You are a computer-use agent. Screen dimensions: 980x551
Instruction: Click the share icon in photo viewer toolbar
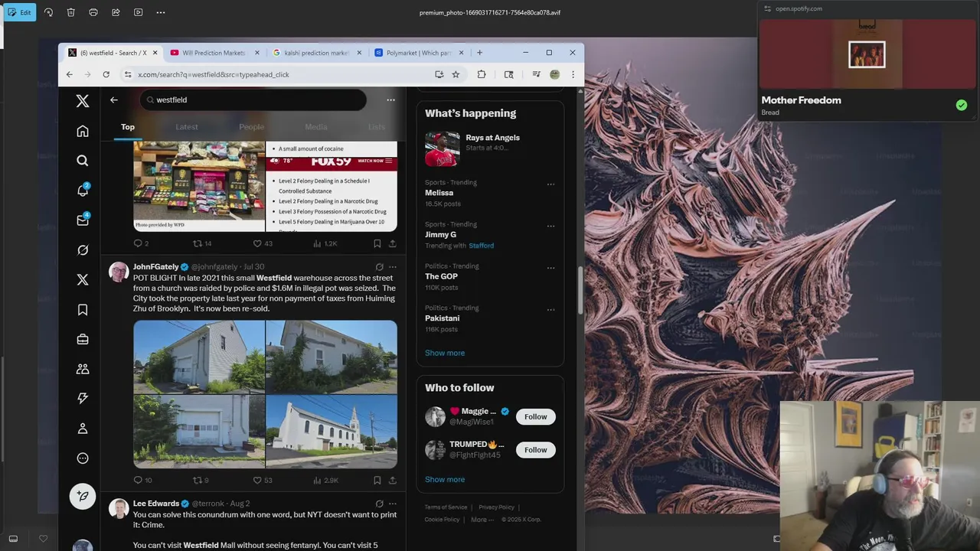click(116, 12)
